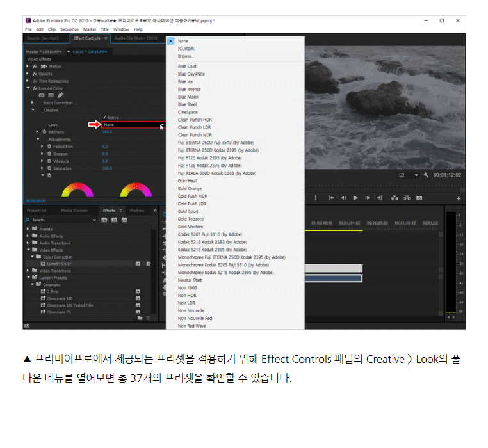
Task: Switch to the Source (no clips) tab
Action: pyautogui.click(x=43, y=38)
